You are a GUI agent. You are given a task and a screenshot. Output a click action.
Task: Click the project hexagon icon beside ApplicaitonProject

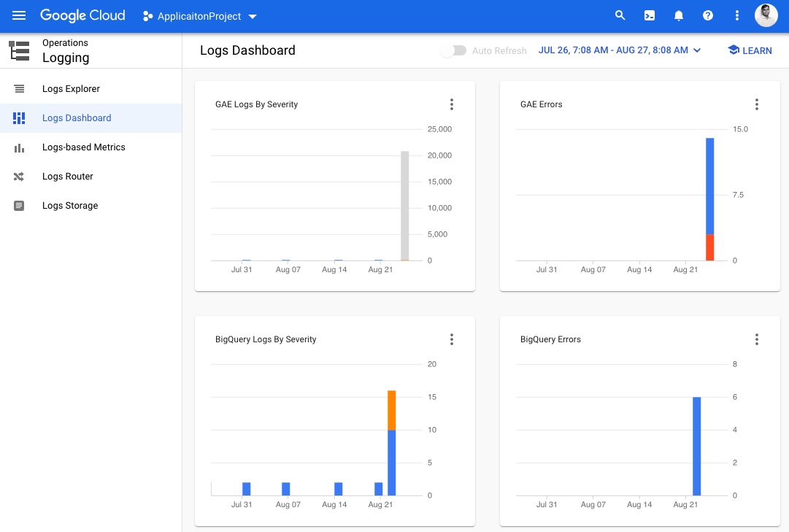[147, 16]
